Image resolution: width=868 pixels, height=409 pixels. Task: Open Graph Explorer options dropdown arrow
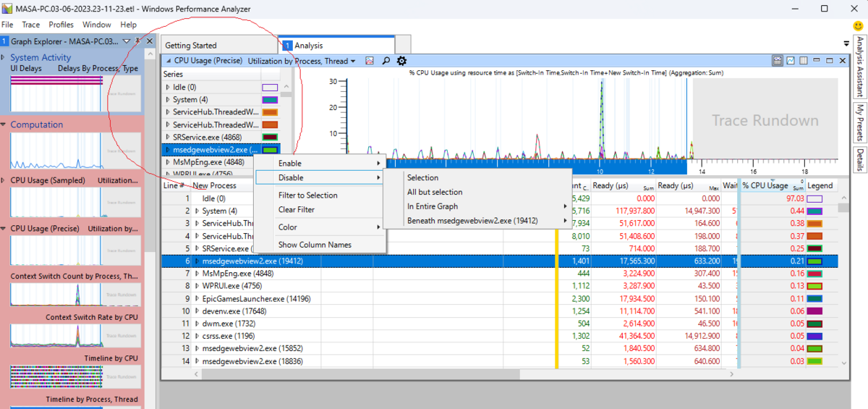[127, 42]
